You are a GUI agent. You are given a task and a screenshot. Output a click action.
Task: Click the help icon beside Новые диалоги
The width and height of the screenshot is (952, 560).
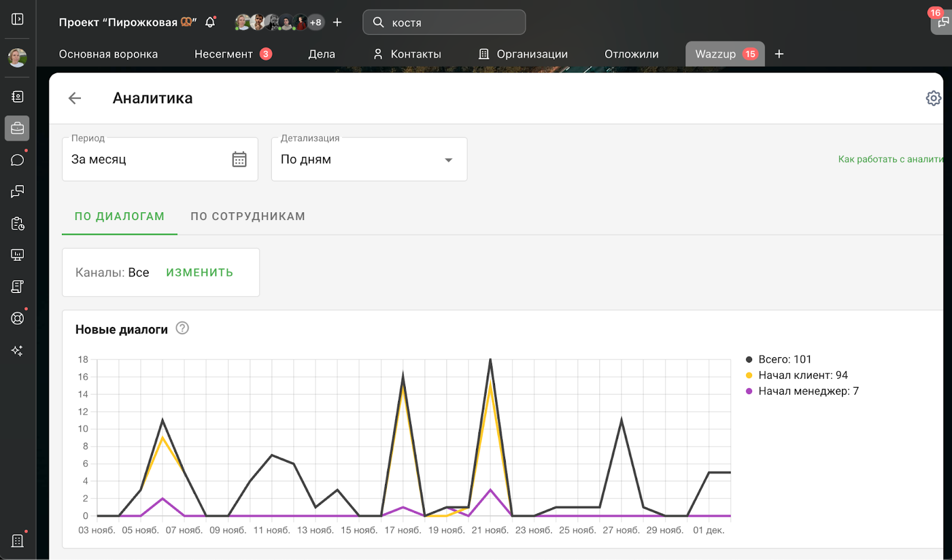[x=183, y=328]
